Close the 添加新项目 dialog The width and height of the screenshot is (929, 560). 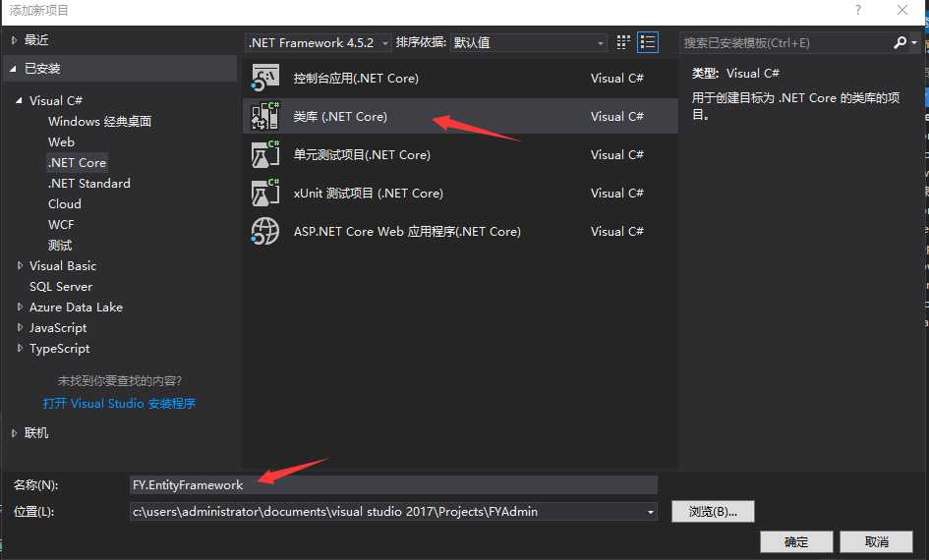[902, 10]
